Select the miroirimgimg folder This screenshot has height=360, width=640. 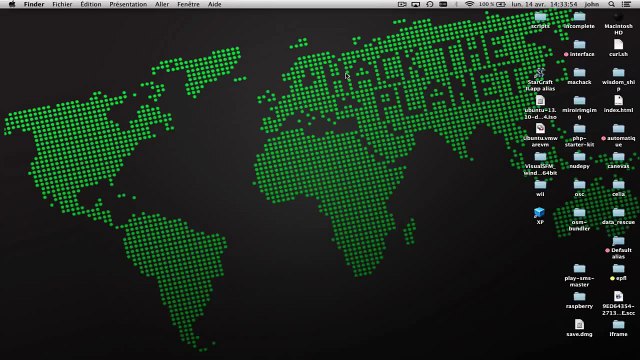click(579, 100)
